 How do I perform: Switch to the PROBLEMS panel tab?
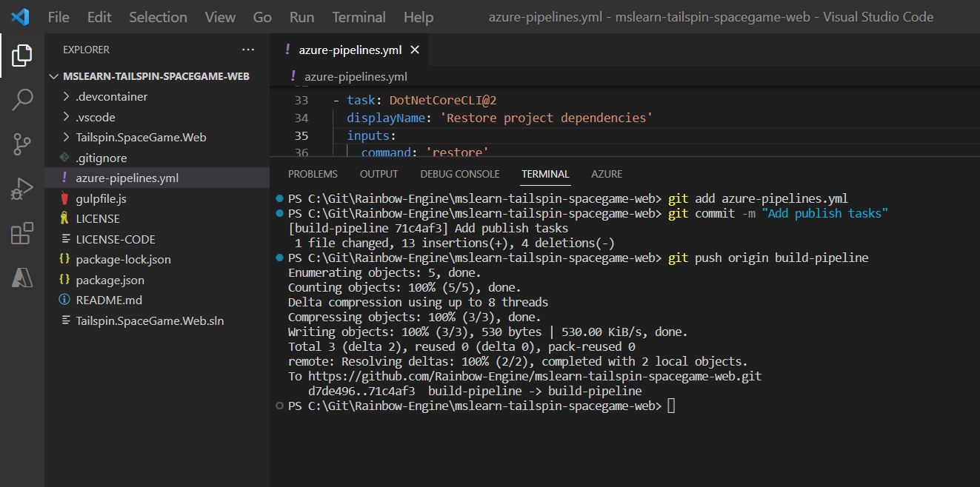(313, 174)
